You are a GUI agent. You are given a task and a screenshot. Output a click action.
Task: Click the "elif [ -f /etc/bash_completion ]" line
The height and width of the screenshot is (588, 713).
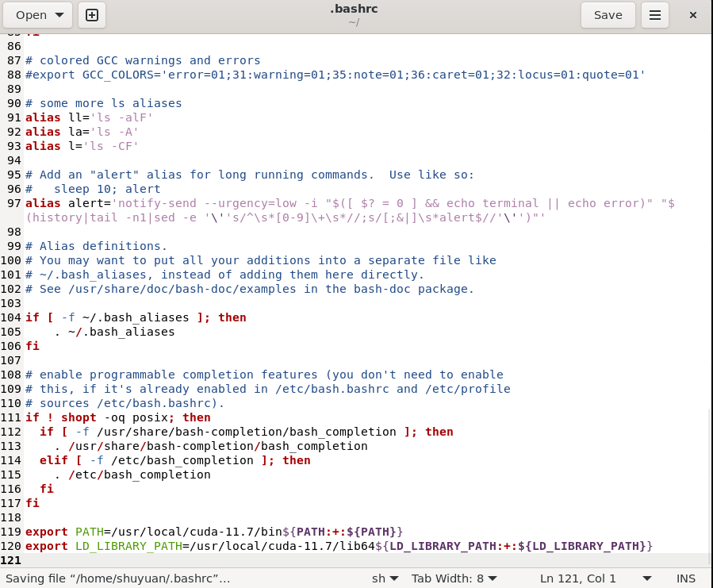coord(175,460)
